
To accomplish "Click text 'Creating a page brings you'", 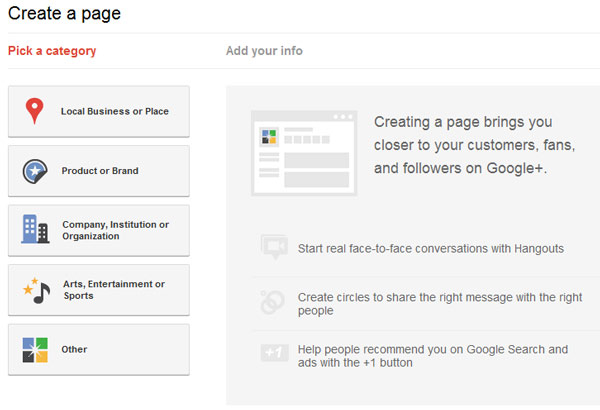I will click(x=463, y=122).
